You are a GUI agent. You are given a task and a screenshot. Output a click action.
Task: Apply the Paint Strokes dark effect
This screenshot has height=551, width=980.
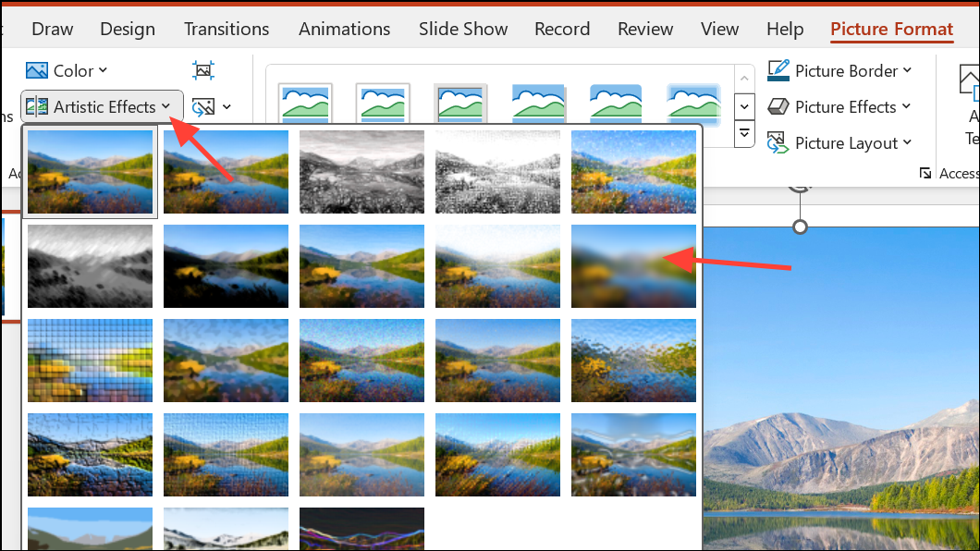(x=227, y=266)
